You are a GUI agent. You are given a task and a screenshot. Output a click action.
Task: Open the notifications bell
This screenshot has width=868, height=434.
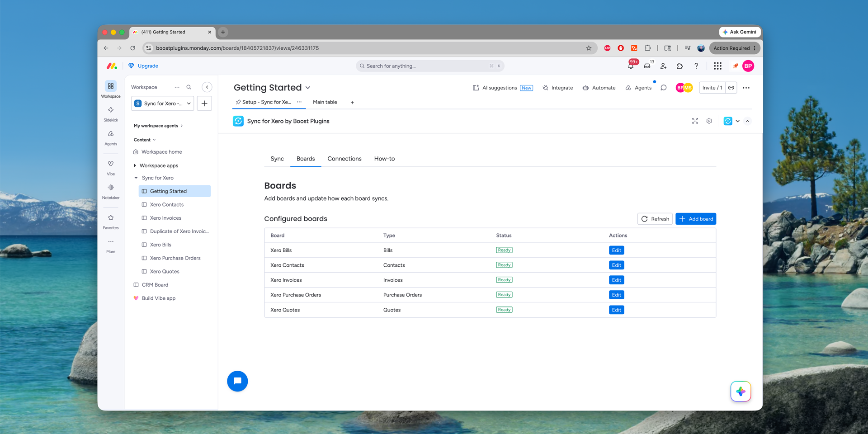click(631, 66)
